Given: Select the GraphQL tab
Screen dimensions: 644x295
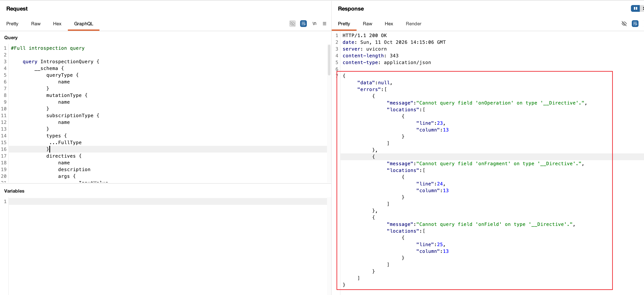Looking at the screenshot, I should coord(83,24).
